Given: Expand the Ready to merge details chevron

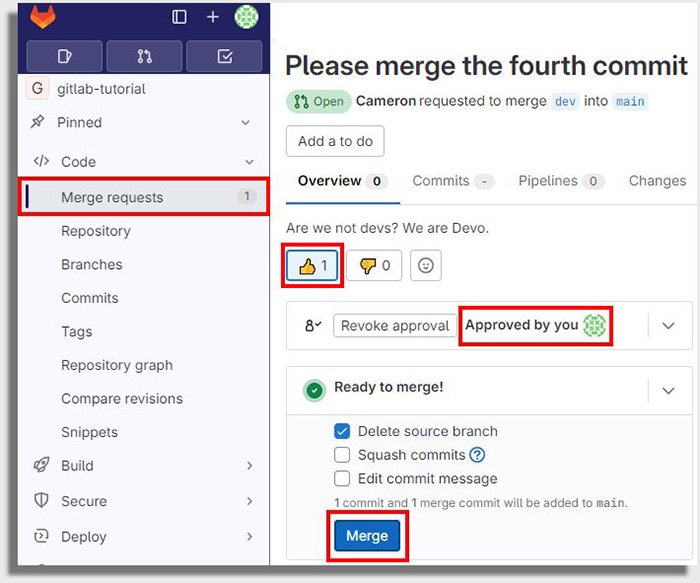Looking at the screenshot, I should tap(669, 390).
